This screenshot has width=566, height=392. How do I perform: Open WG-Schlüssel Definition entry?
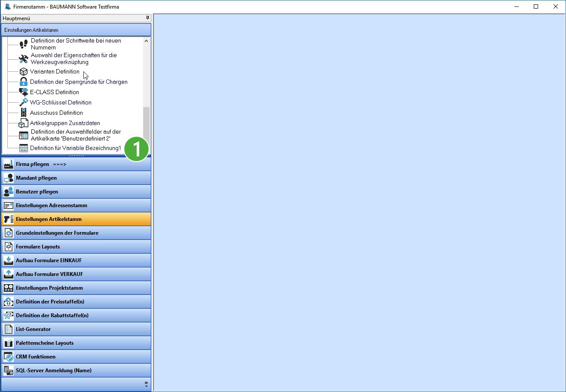coord(61,102)
